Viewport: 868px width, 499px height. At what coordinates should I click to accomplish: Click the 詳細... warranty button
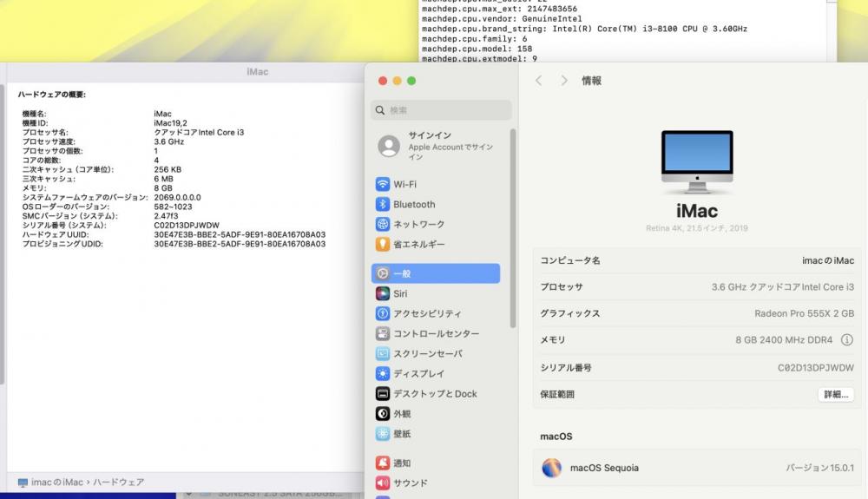point(836,395)
